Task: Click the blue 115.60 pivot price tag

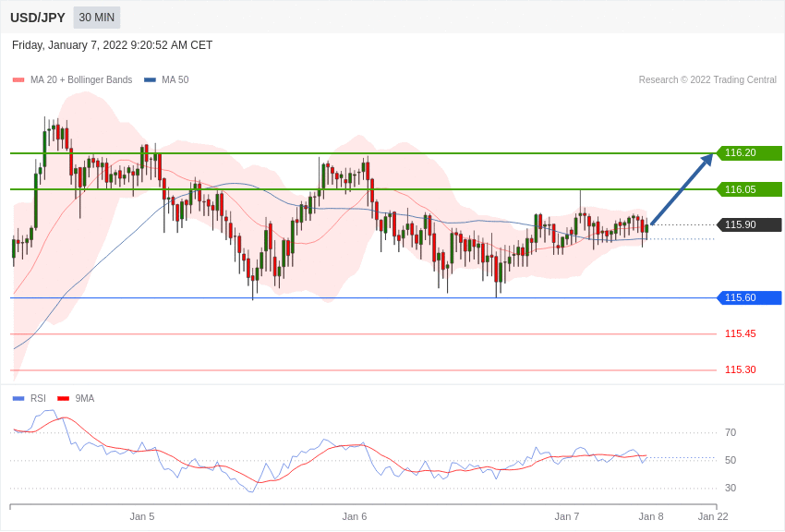Action: 749,297
